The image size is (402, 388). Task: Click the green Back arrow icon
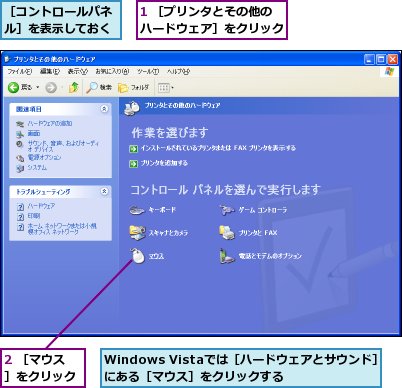tap(13, 87)
